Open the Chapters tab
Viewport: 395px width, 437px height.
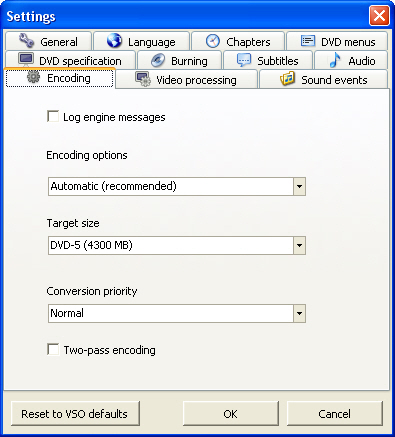[238, 41]
